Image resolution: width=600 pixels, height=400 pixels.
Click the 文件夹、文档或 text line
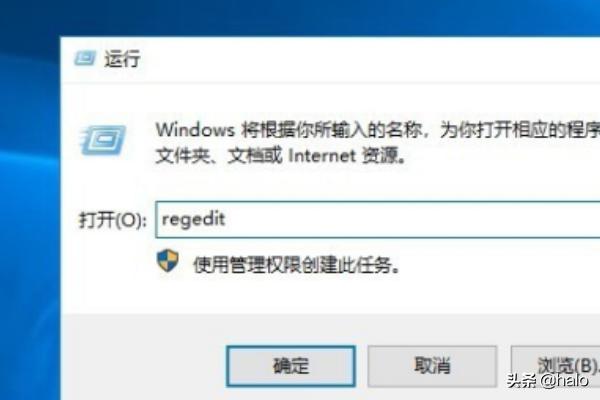218,156
